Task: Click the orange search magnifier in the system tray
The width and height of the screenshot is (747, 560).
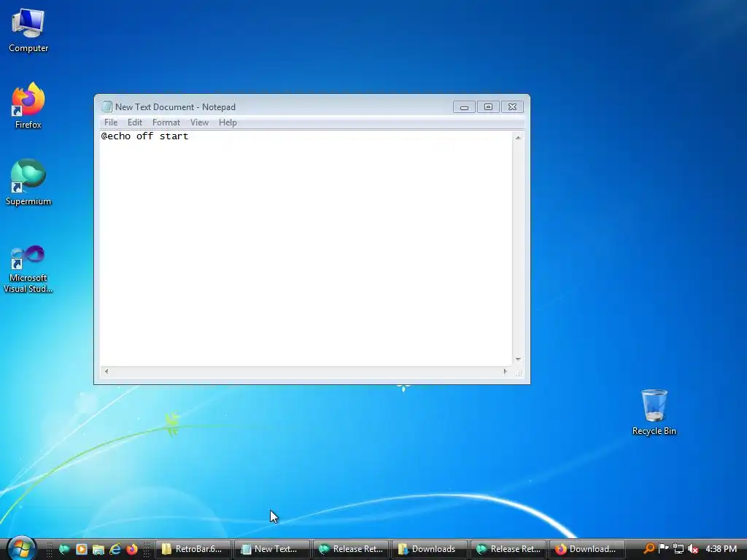Action: coord(649,548)
